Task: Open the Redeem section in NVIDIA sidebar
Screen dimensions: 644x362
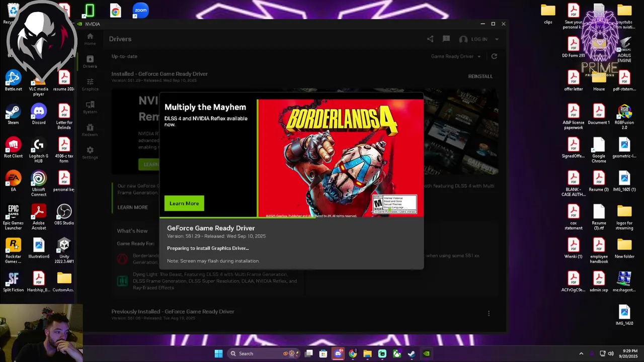Action: click(90, 130)
